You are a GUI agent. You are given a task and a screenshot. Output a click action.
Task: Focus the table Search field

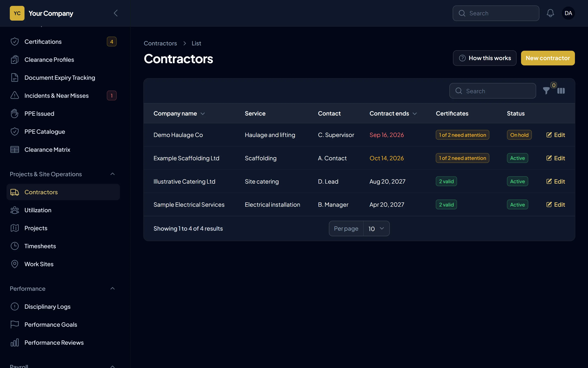(492, 91)
